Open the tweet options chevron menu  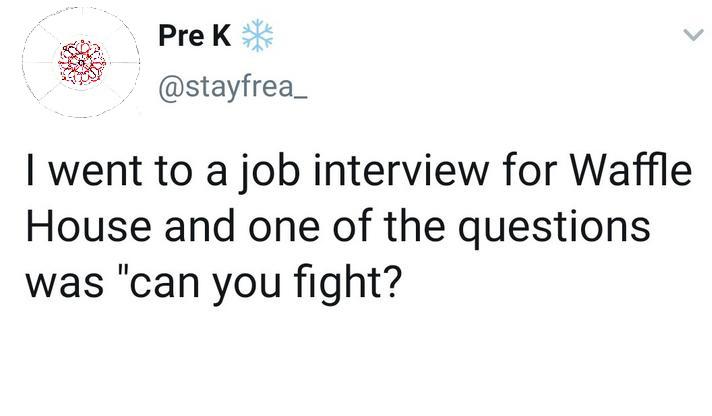(x=691, y=36)
